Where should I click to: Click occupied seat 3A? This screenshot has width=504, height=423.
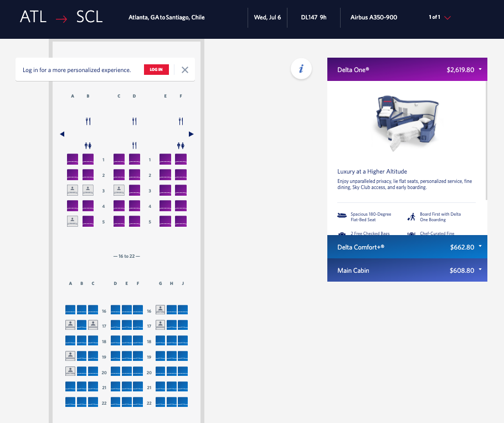[x=73, y=190]
